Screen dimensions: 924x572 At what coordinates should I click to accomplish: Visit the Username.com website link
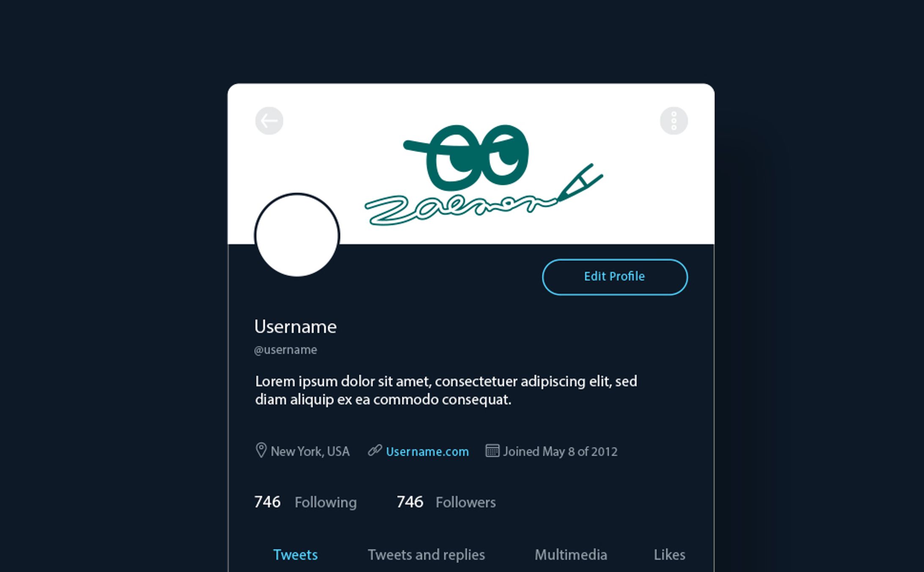pos(427,452)
